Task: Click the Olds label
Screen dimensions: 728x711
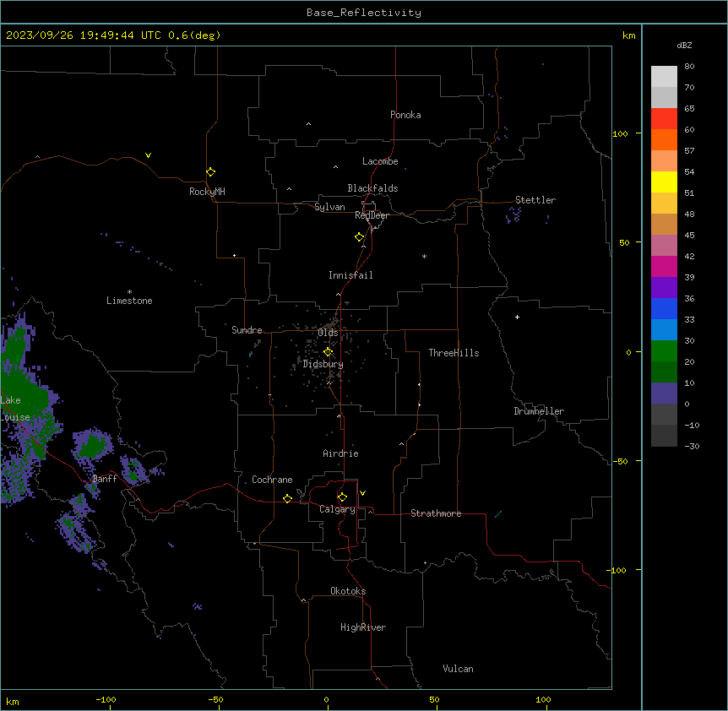Action: (x=328, y=333)
